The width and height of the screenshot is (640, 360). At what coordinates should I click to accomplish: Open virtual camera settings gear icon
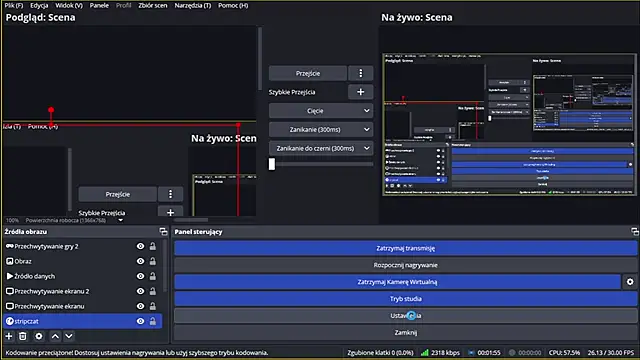630,282
